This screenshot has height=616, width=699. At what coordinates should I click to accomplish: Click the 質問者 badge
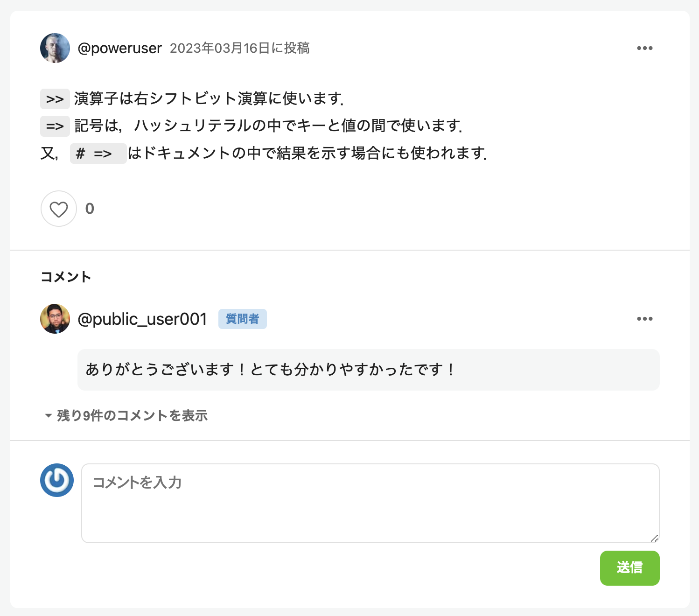coord(243,319)
